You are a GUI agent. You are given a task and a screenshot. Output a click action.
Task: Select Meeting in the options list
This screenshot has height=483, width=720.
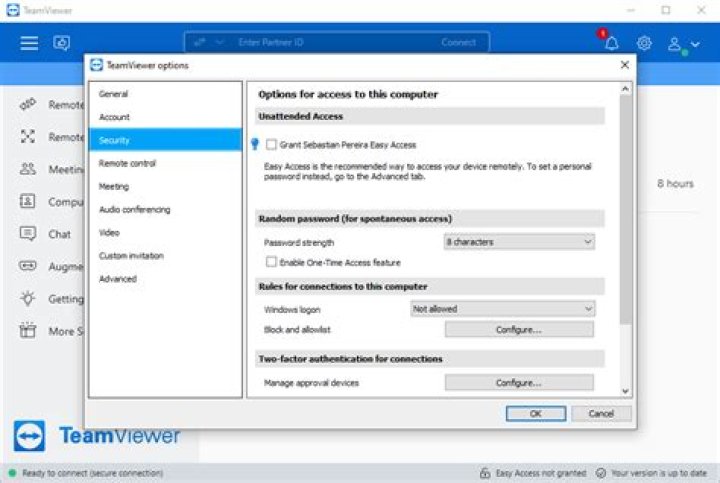pyautogui.click(x=165, y=186)
